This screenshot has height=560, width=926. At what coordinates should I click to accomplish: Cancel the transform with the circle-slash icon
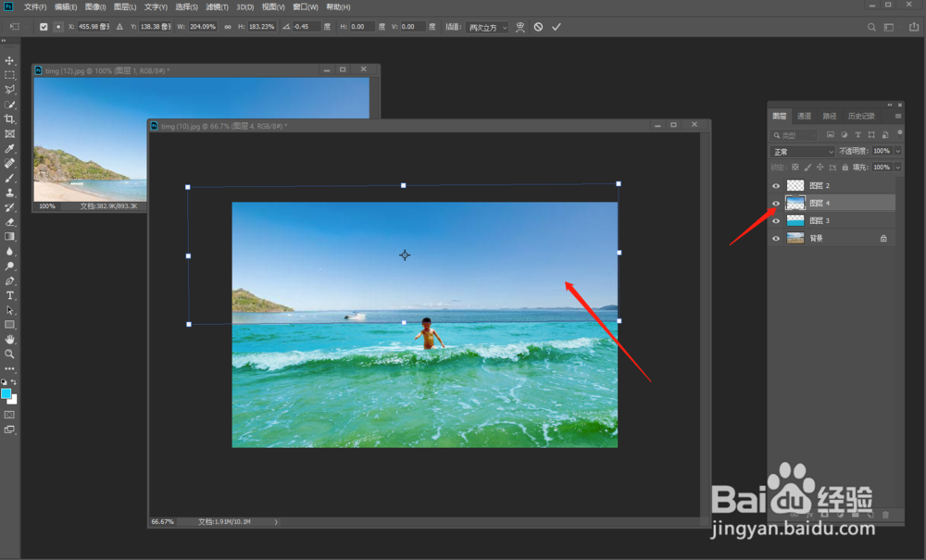[538, 27]
